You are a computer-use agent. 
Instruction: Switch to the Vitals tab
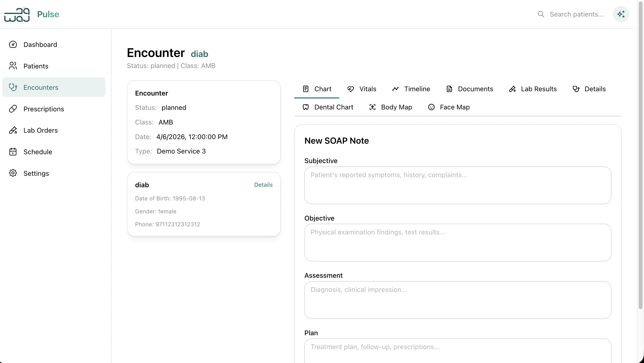click(362, 89)
